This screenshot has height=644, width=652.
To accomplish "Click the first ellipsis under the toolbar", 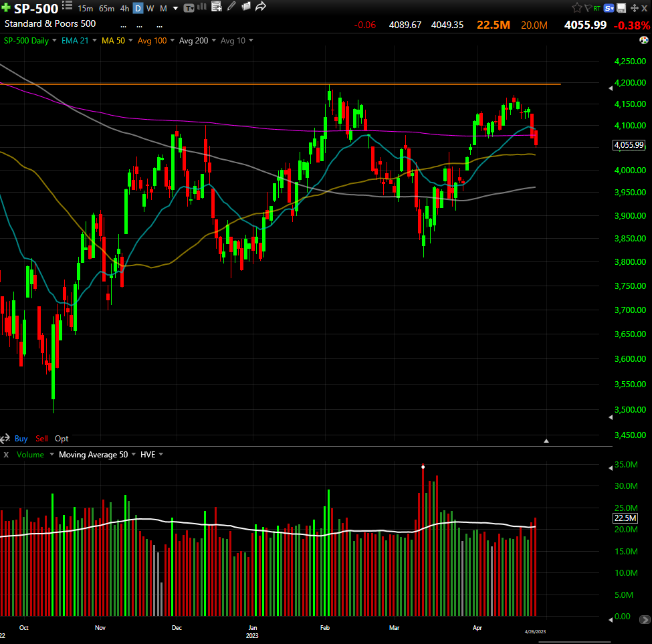I will 123,26.
